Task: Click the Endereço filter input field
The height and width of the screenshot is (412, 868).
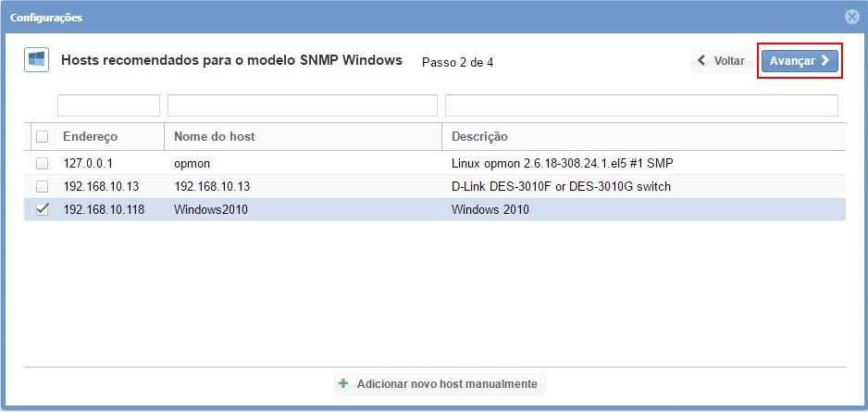Action: coord(108,105)
